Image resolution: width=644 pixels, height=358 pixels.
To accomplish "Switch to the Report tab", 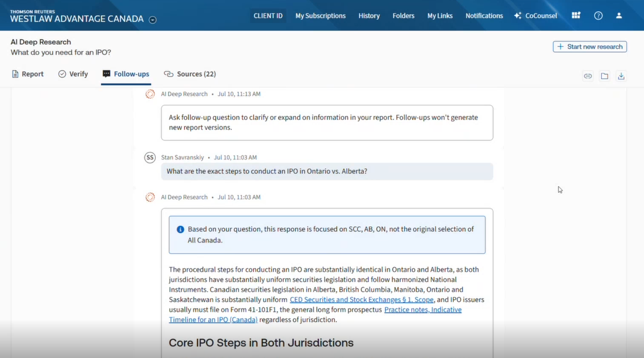I will coord(28,74).
